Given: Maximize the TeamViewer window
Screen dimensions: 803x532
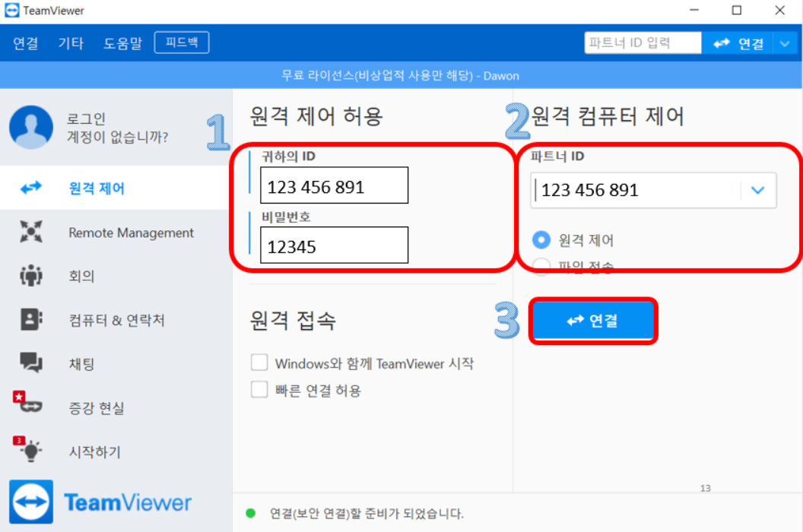Looking at the screenshot, I should [x=736, y=10].
